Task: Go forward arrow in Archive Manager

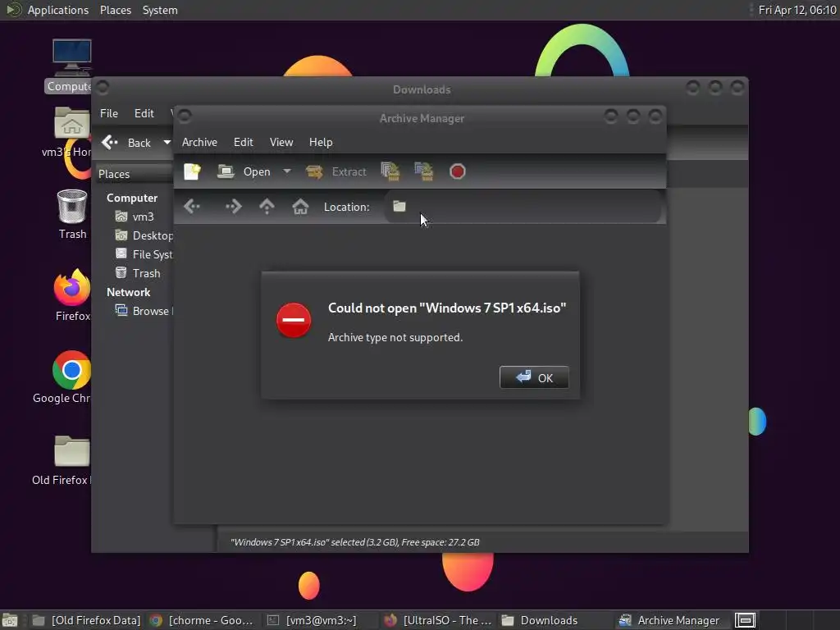Action: (234, 206)
